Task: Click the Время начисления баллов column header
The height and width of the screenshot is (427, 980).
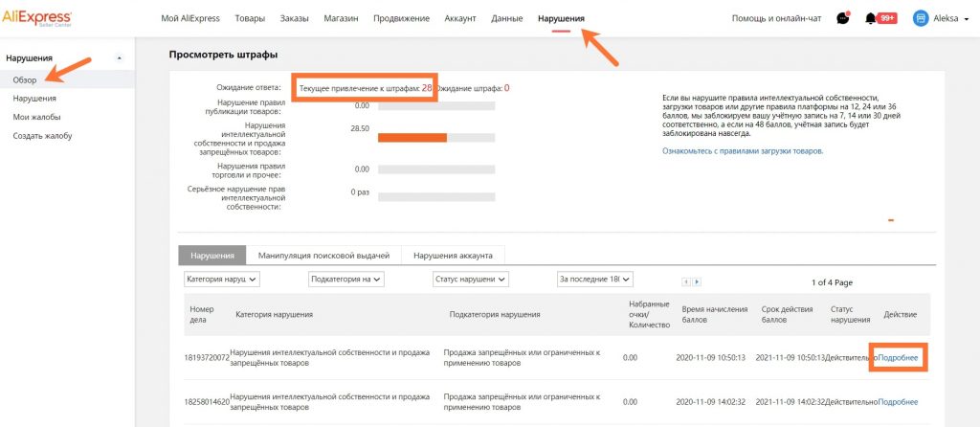Action: 715,314
